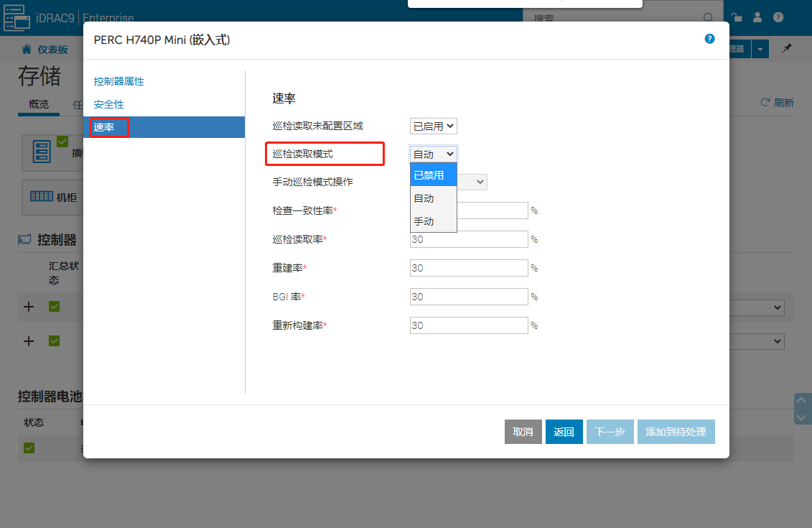Click the lock icon in the header
The image size is (812, 528).
click(x=737, y=17)
